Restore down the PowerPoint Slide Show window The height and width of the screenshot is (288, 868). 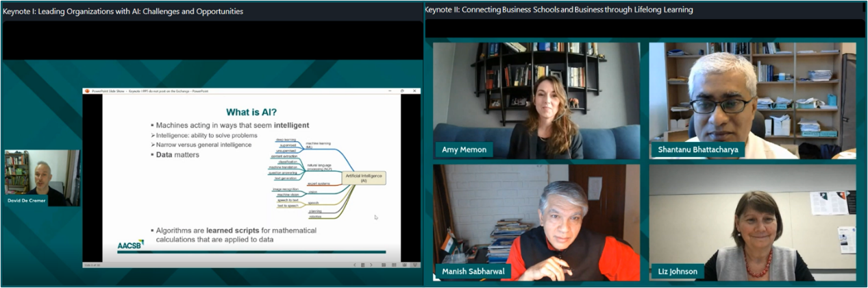[x=402, y=91]
